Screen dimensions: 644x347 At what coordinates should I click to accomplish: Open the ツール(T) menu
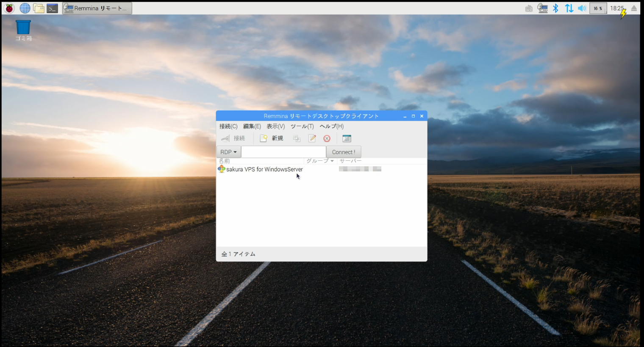pyautogui.click(x=302, y=126)
